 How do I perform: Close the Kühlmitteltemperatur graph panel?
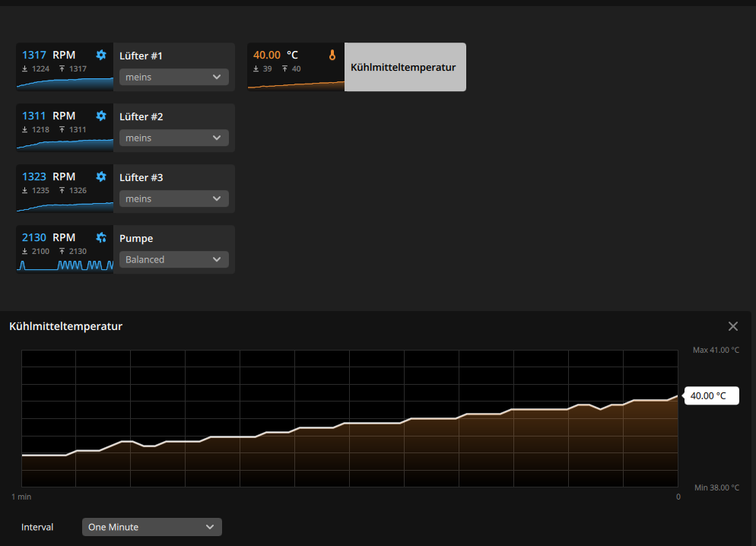(x=733, y=326)
